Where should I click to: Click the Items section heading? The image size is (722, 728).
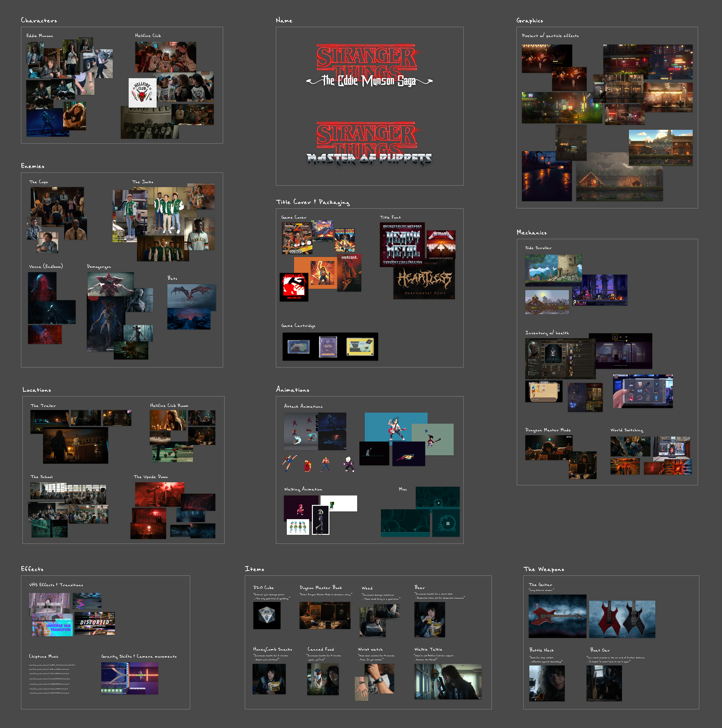pos(254,569)
